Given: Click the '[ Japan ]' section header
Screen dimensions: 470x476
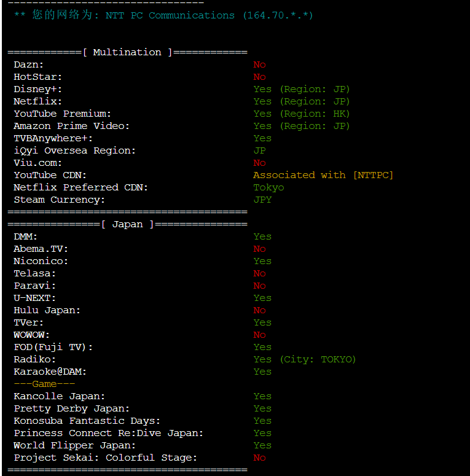Looking at the screenshot, I should [x=127, y=224].
